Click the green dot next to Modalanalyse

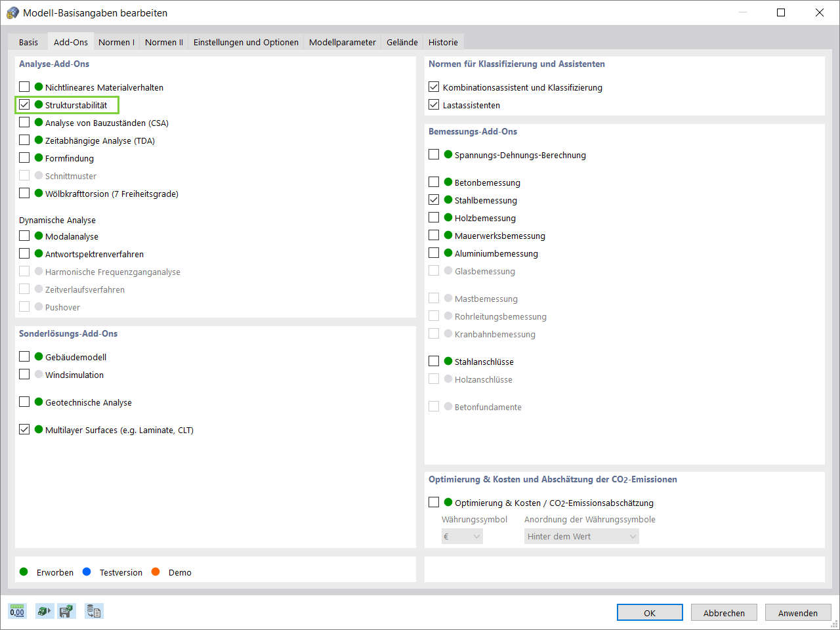(39, 236)
